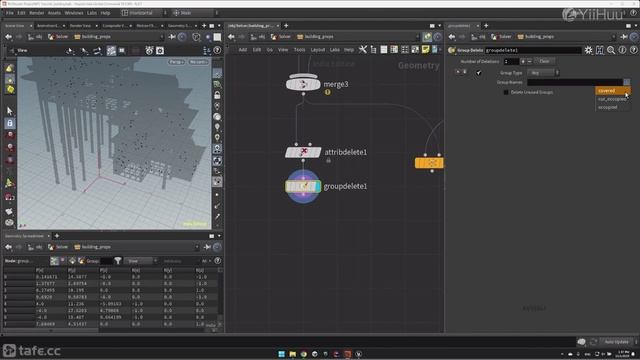Image resolution: width=640 pixels, height=360 pixels.
Task: Toggle the highlighted display option in viewport toolbar
Action: pyautogui.click(x=111, y=51)
